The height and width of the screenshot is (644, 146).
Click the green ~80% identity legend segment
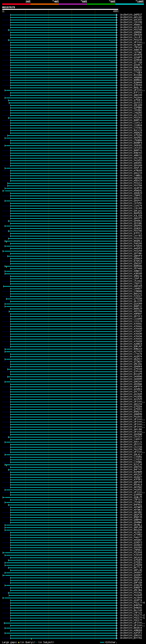pos(101,4)
